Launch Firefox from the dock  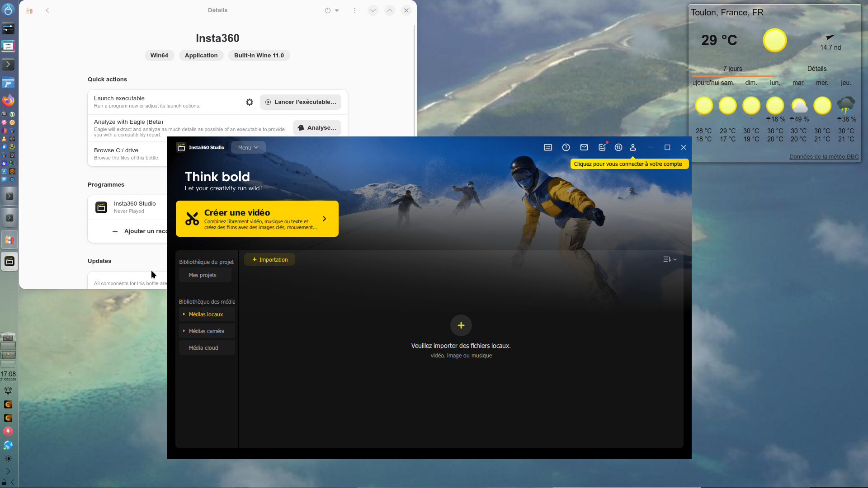(x=8, y=101)
